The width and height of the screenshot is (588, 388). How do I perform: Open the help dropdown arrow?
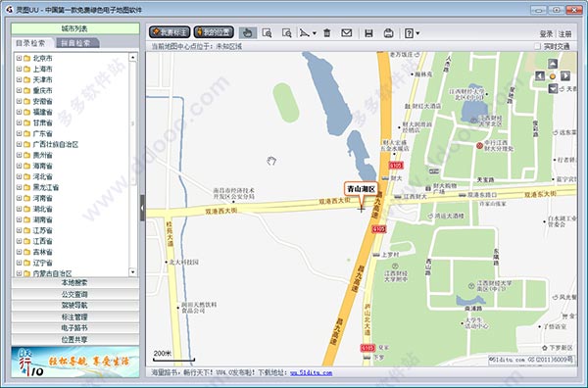417,33
